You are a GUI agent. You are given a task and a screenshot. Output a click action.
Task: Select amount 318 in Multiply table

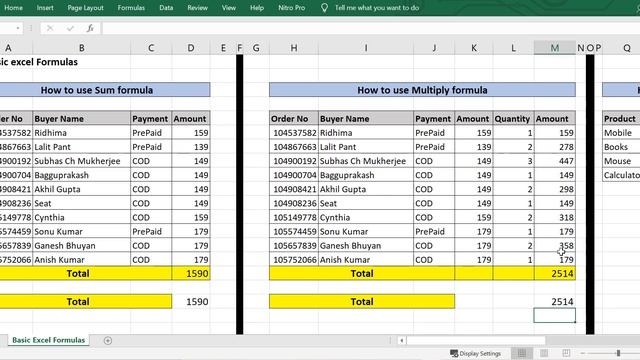[555, 217]
